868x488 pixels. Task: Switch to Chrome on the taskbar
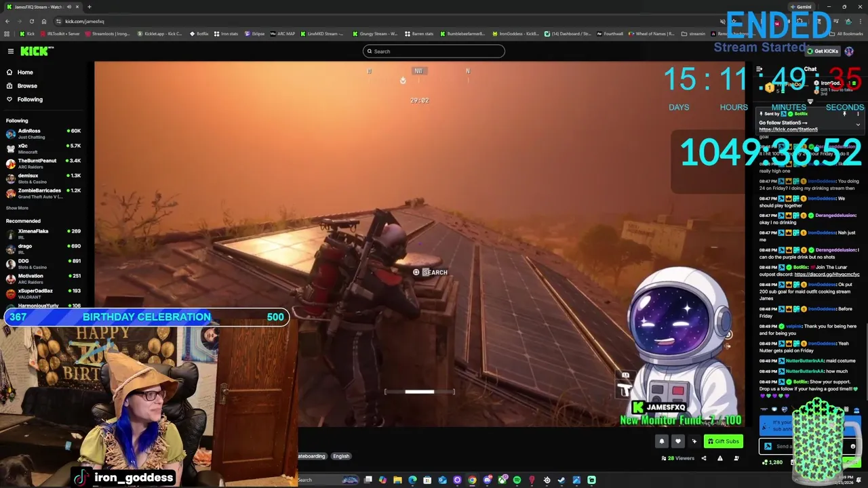click(x=472, y=481)
